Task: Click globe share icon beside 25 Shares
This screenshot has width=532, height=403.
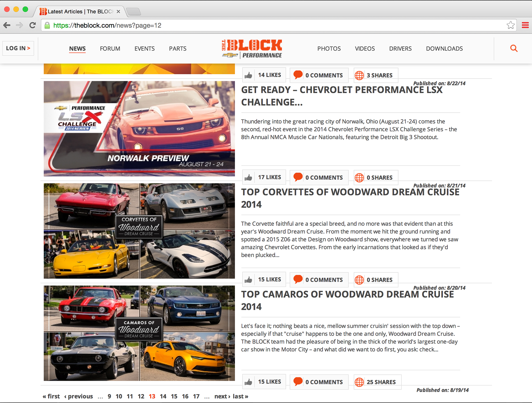Action: click(359, 382)
